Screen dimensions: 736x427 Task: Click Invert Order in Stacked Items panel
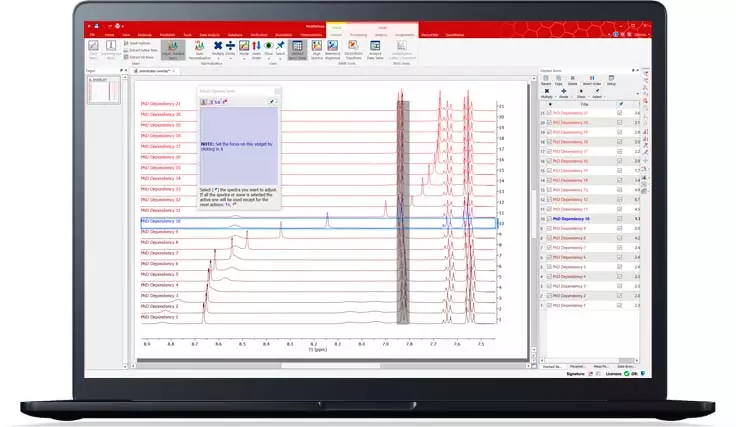pos(592,78)
